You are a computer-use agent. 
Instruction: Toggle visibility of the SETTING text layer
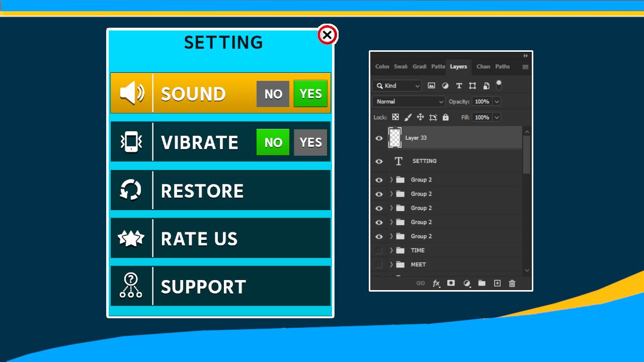click(x=379, y=161)
